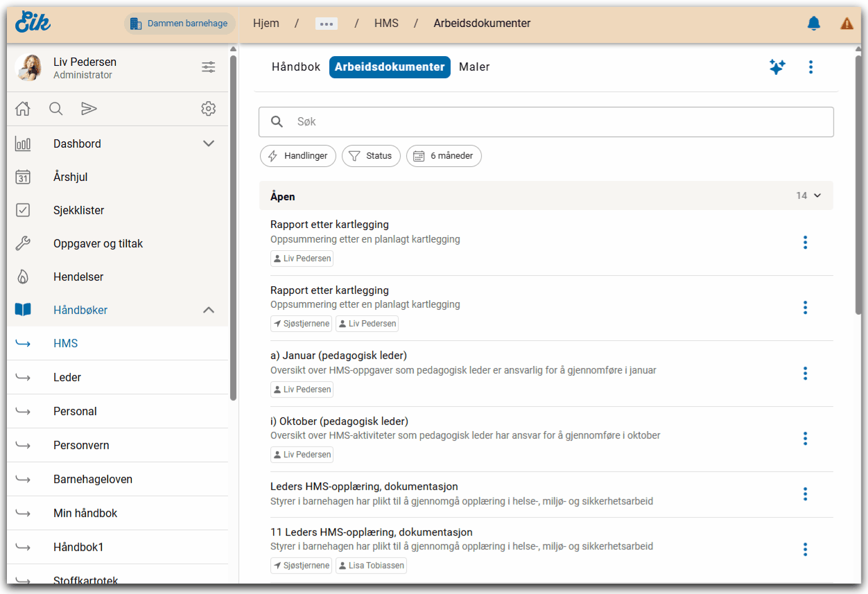Toggle the Status filter

pos(371,156)
